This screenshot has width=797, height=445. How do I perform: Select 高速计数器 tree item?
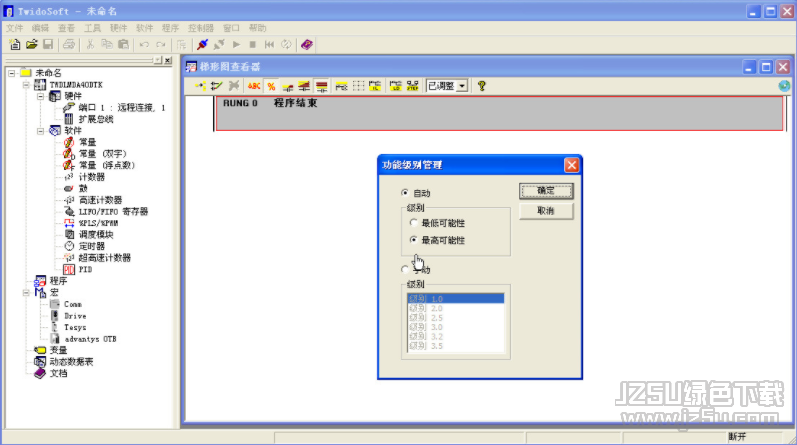(x=100, y=200)
